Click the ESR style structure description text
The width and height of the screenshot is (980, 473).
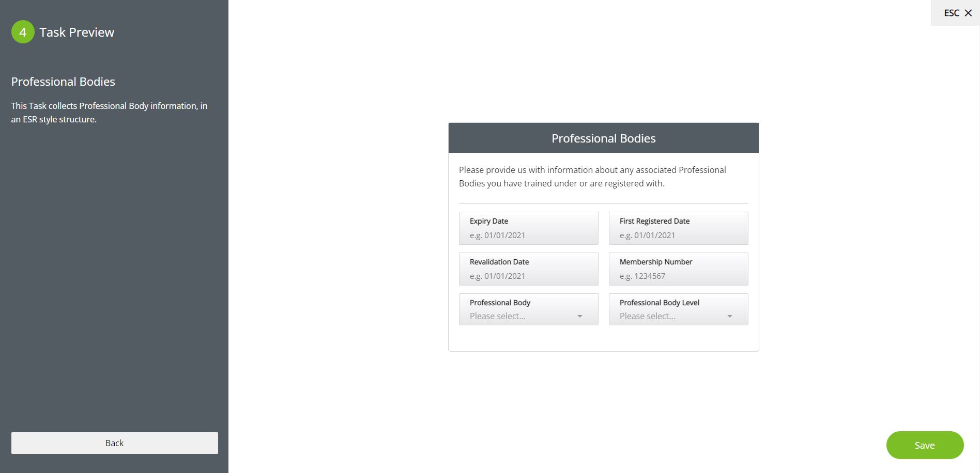pos(109,113)
